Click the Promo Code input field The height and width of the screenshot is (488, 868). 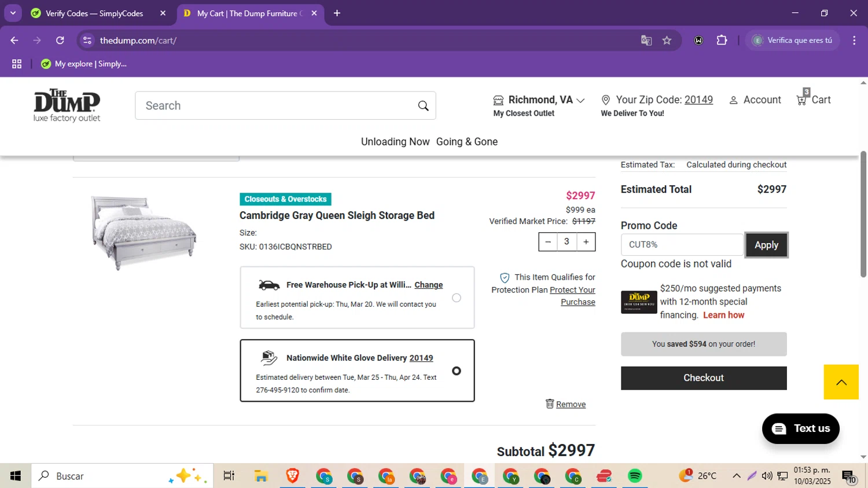click(682, 245)
